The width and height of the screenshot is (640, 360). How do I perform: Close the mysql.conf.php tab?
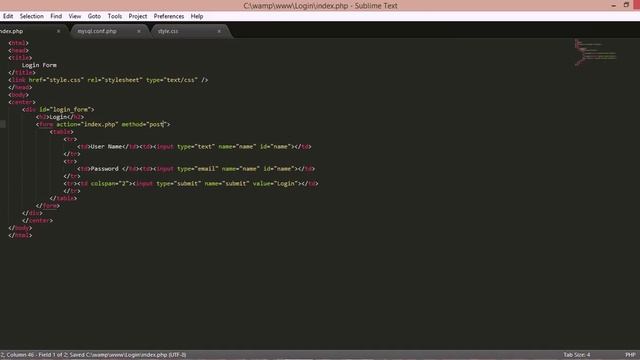click(x=139, y=31)
